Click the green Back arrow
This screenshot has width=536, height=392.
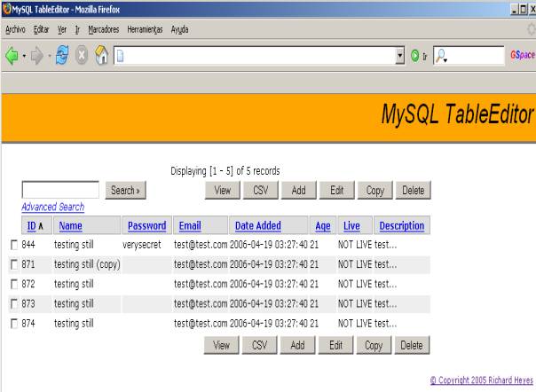[x=12, y=55]
